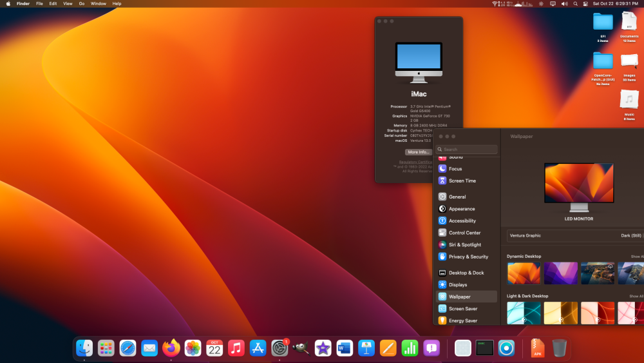Open Keynote from the Dock

pyautogui.click(x=366, y=348)
